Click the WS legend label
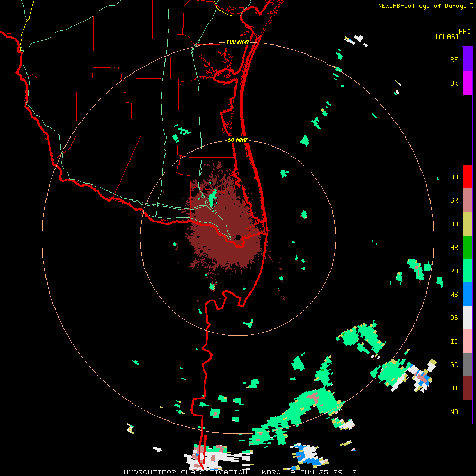Viewport: 476px width, 476px height. click(454, 294)
